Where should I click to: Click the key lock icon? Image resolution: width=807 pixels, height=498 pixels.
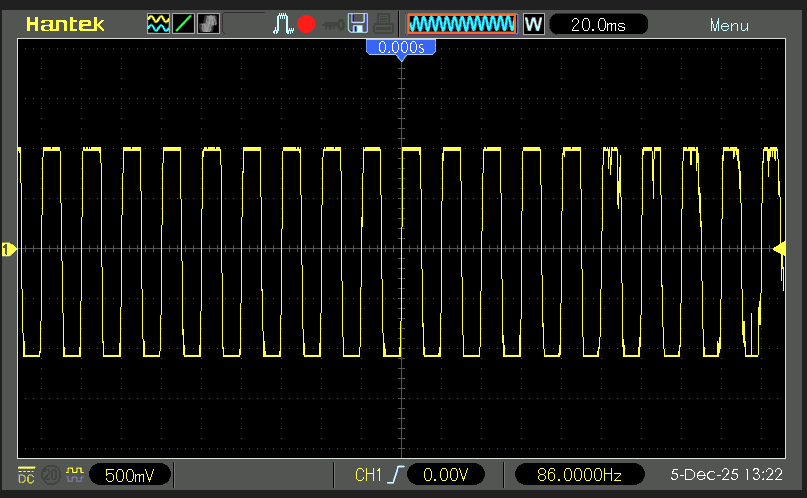[332, 24]
